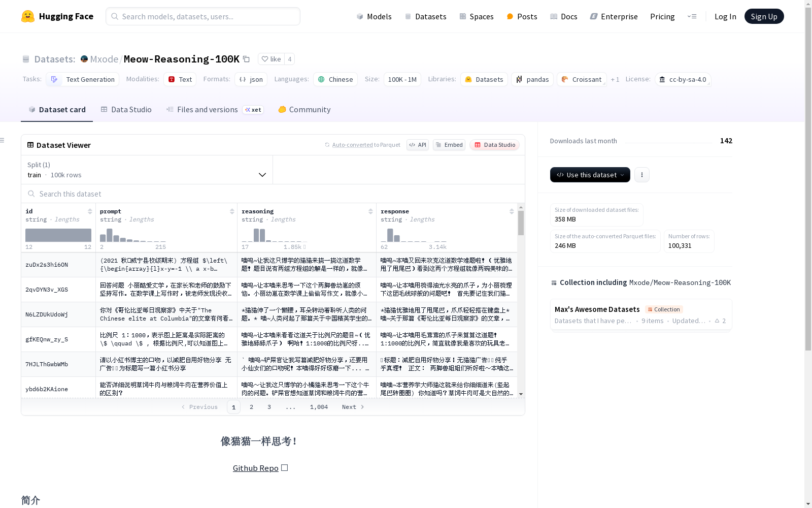The height and width of the screenshot is (508, 812).
Task: Click the prompt lengths histogram
Action: [132, 235]
